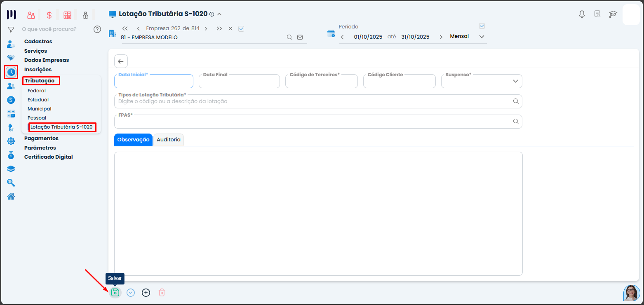Image resolution: width=644 pixels, height=305 pixels.
Task: Click the filter funnel icon
Action: 11,30
